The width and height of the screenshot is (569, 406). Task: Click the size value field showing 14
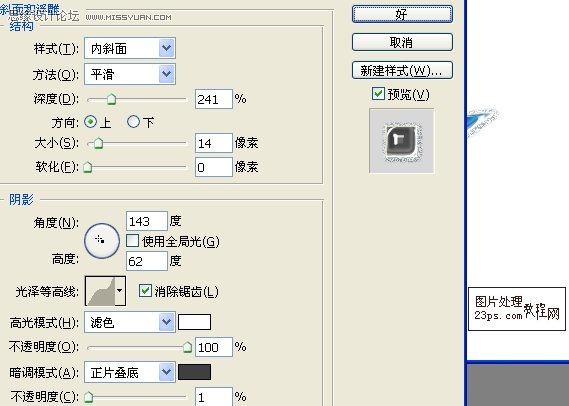coord(214,143)
